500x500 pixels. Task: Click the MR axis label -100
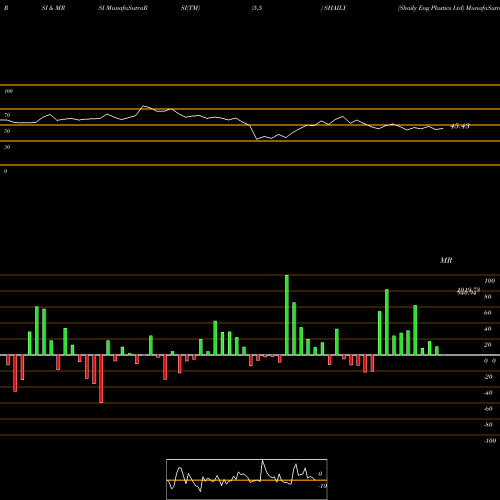pyautogui.click(x=490, y=441)
